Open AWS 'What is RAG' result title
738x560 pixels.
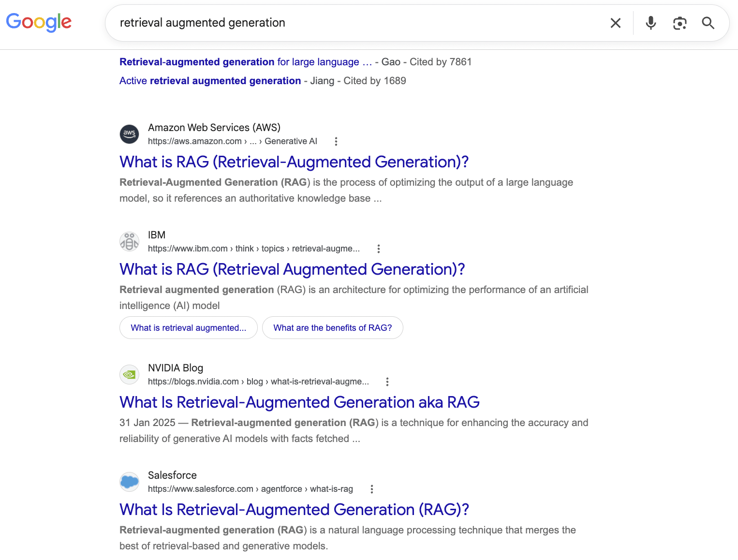(294, 162)
